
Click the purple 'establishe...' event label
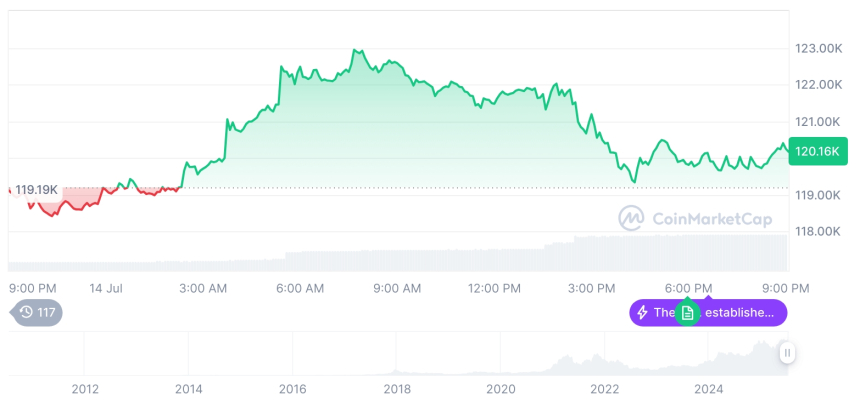740,313
